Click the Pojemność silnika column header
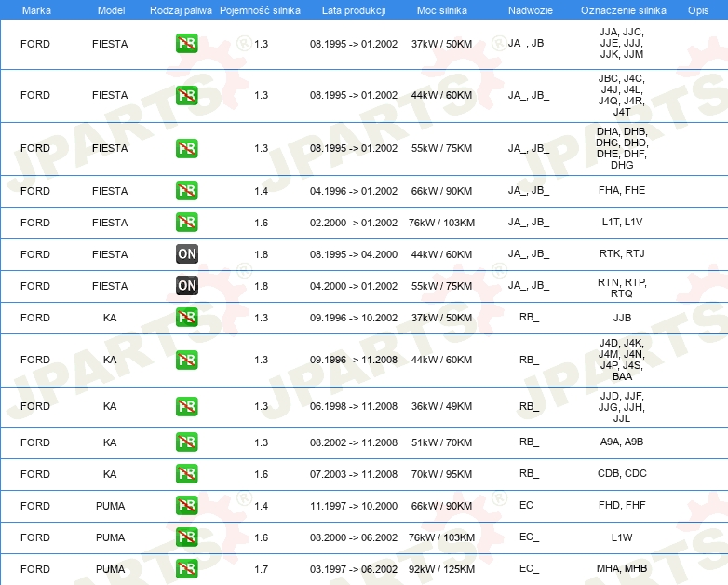728x585 pixels. [x=260, y=10]
